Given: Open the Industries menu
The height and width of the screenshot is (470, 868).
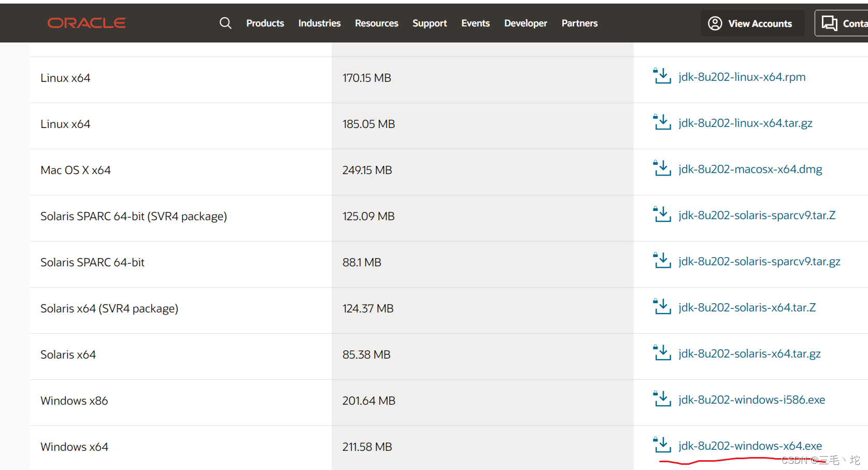Looking at the screenshot, I should point(319,23).
